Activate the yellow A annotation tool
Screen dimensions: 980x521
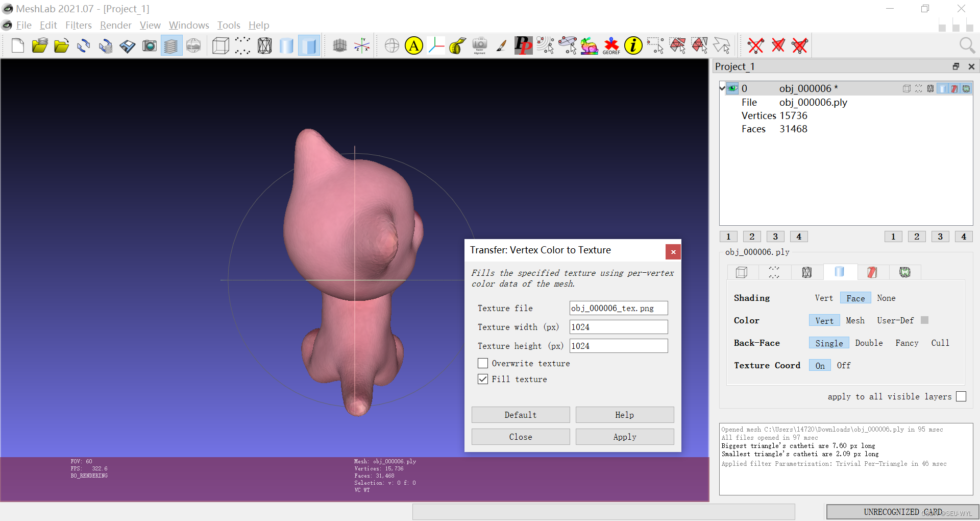(414, 46)
